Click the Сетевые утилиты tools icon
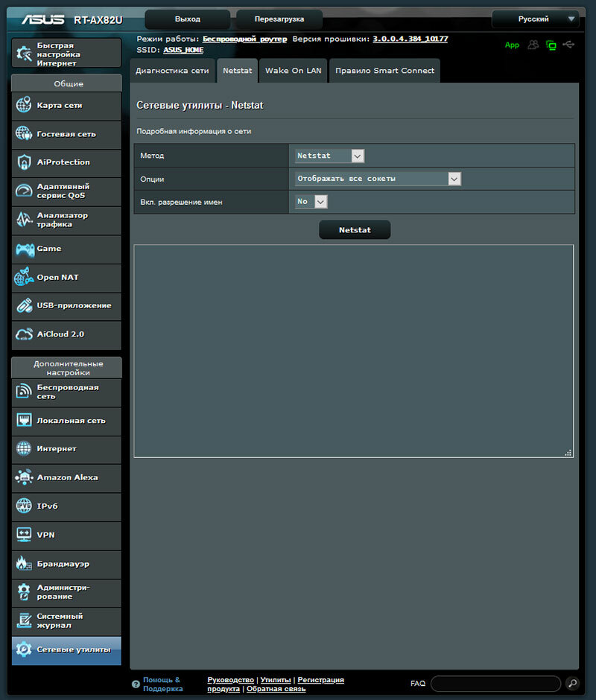 click(x=24, y=649)
